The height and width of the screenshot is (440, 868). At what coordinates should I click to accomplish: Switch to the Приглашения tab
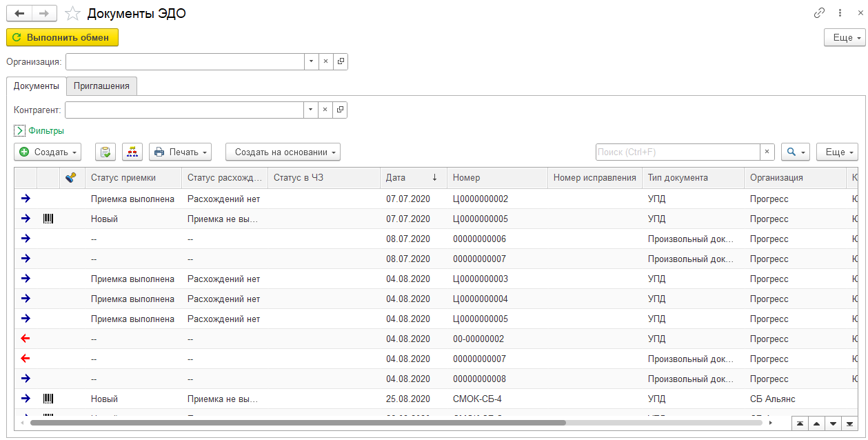coord(102,86)
